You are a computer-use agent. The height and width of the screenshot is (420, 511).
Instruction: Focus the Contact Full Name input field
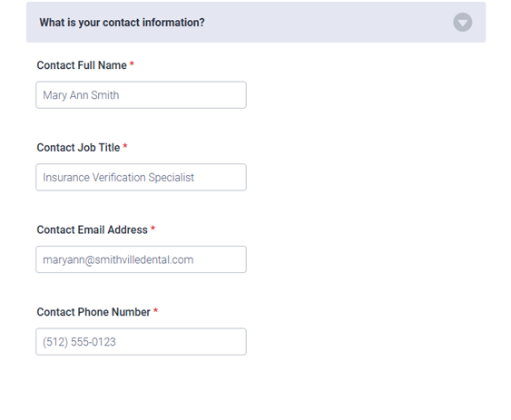coord(141,95)
